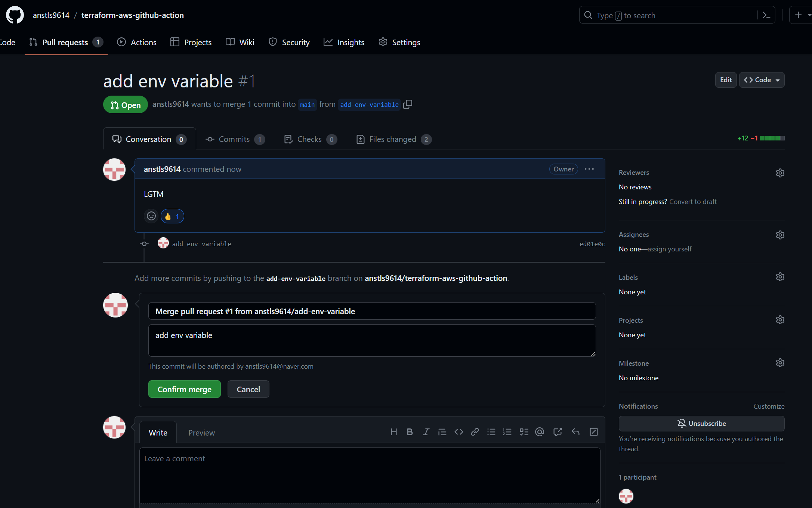Toggle the thumbs up reaction
812x508 pixels.
[x=172, y=216]
